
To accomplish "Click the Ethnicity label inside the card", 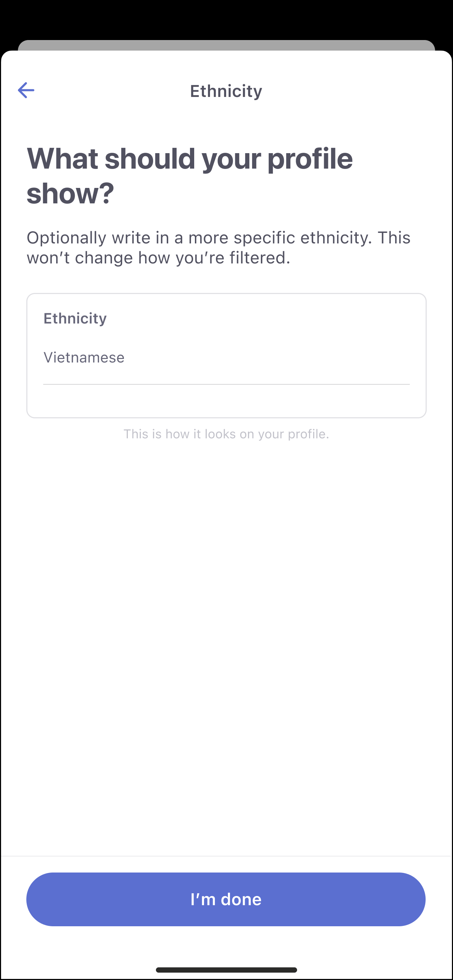I will pyautogui.click(x=75, y=319).
